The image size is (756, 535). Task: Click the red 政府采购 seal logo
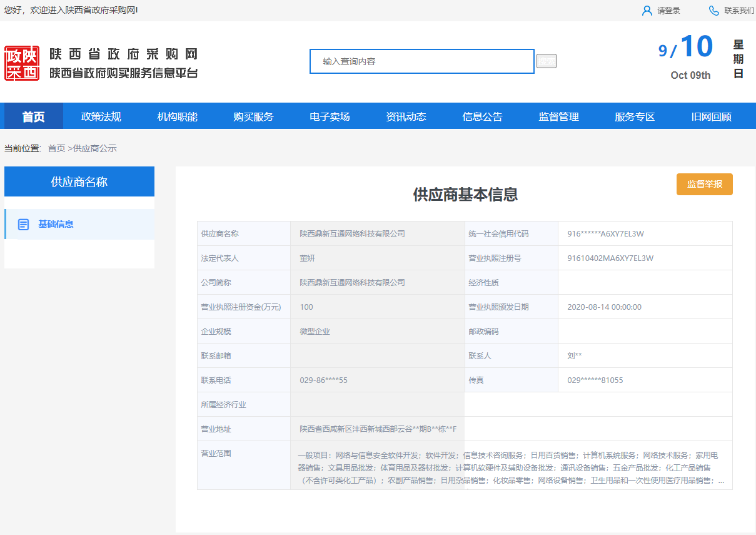(22, 63)
